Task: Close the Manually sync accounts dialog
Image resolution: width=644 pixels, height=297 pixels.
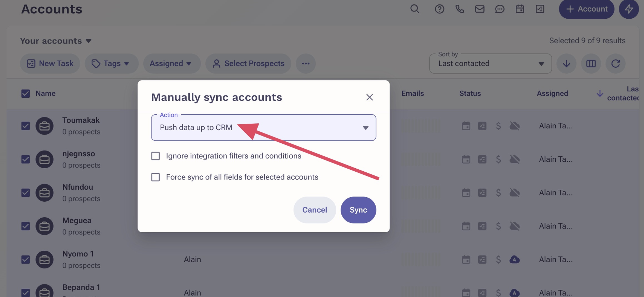Action: coord(369,97)
